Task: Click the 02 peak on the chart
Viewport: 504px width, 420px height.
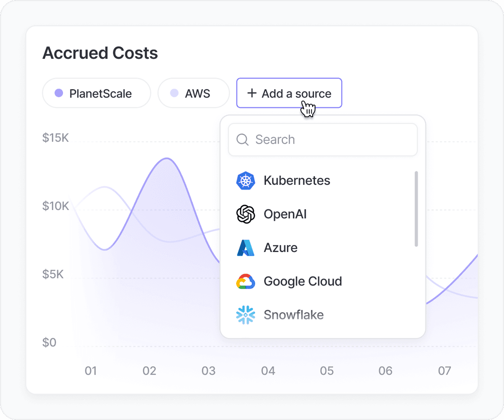Action: tap(166, 159)
